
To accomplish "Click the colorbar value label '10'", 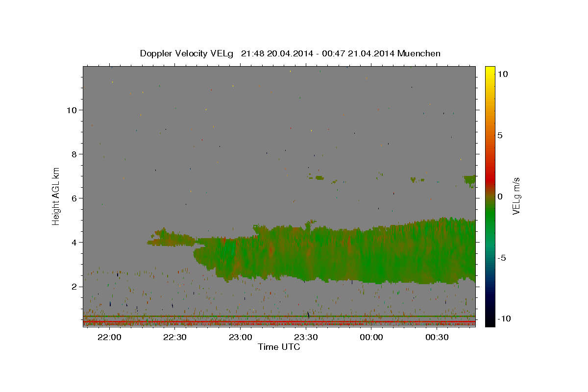I will 503,74.
